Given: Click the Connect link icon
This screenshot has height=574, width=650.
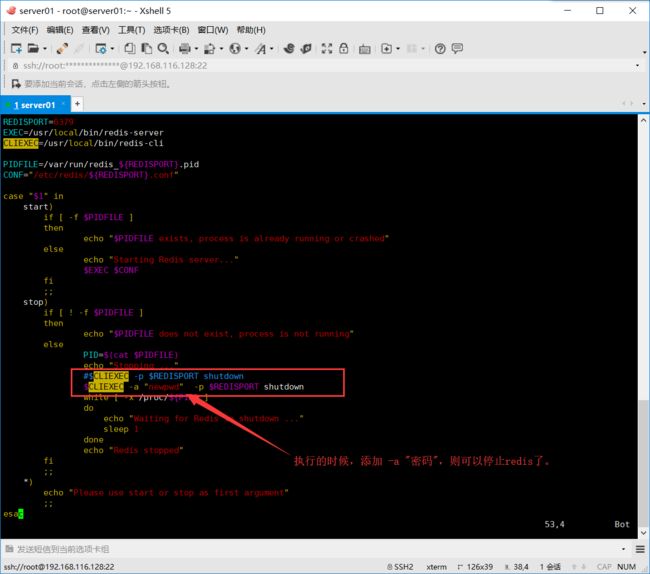Looking at the screenshot, I should pos(62,48).
